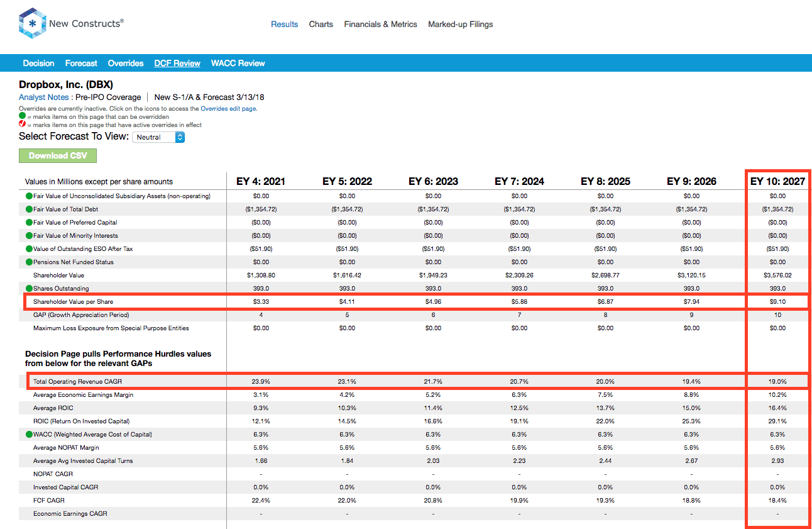812x529 pixels.
Task: Click the New Constructs brand name text
Action: pyautogui.click(x=86, y=23)
